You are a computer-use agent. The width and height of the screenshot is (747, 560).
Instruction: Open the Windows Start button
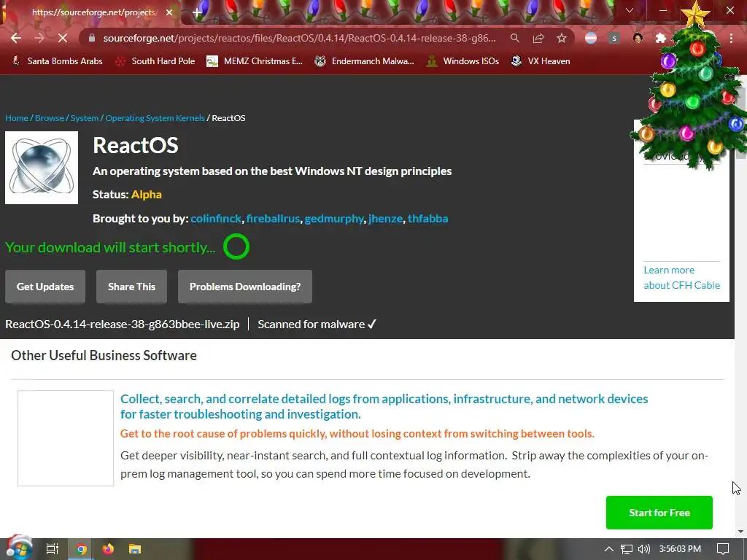pyautogui.click(x=19, y=548)
